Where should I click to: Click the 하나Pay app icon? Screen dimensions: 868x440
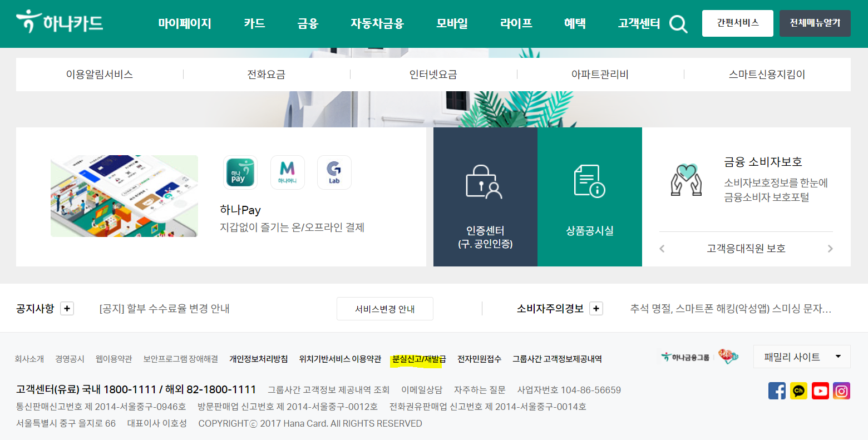pyautogui.click(x=240, y=172)
